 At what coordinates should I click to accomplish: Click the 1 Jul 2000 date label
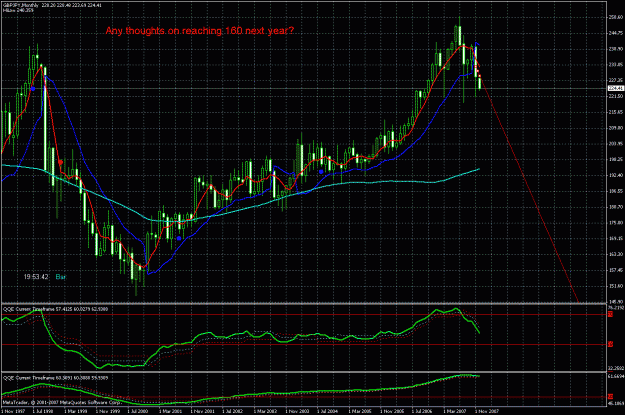coord(138,411)
